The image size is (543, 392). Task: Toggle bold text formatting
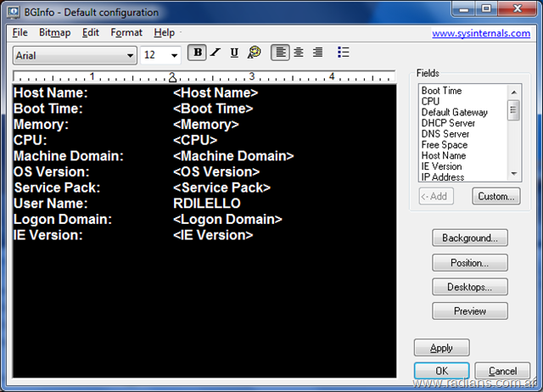198,53
